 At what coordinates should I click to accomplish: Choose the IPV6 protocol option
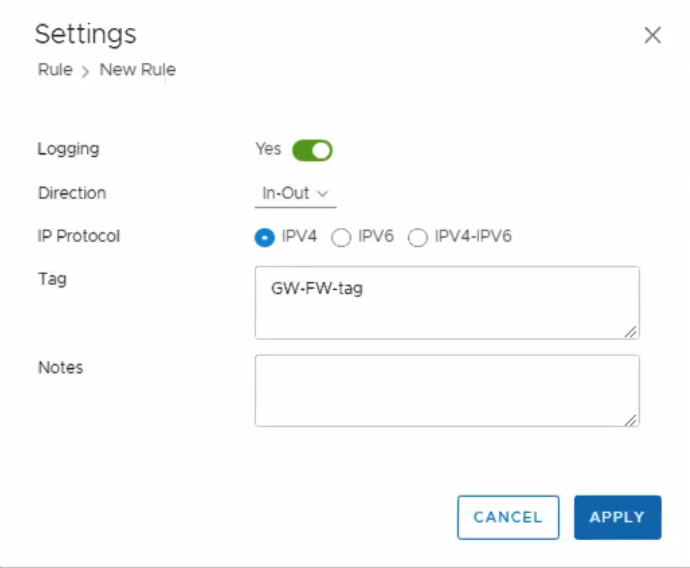(341, 237)
